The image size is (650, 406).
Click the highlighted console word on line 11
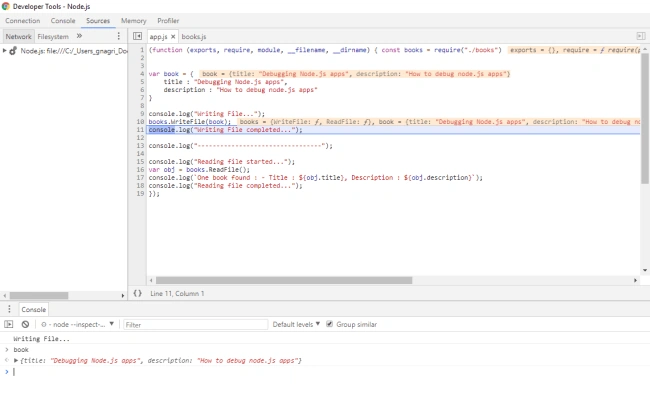click(x=162, y=130)
